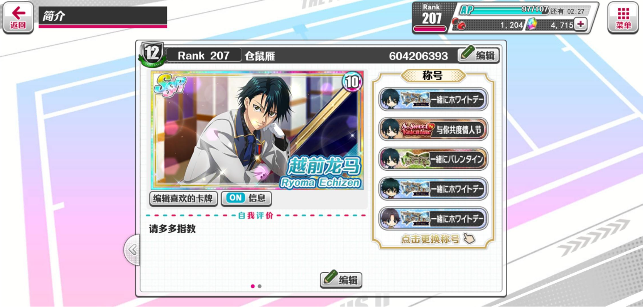The height and width of the screenshot is (307, 644).
Task: Select the 一緒にバレンタイン title slot
Action: tap(433, 159)
